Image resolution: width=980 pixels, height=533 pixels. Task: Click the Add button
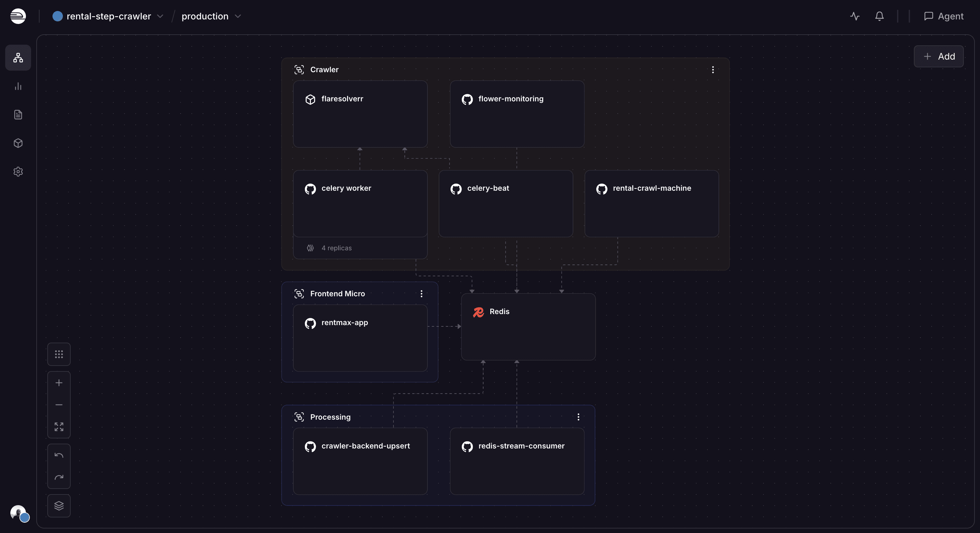pos(939,56)
